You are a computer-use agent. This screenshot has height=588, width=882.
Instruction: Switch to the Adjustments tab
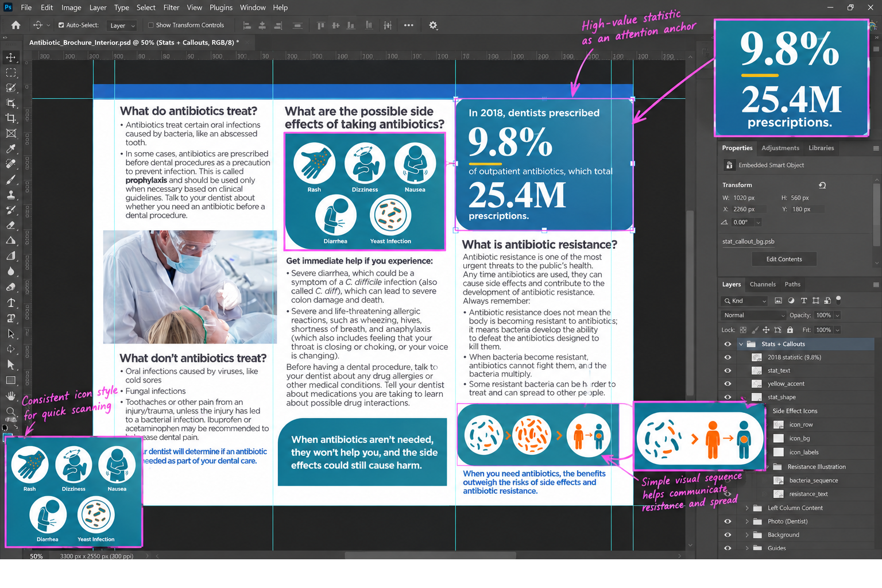point(780,148)
